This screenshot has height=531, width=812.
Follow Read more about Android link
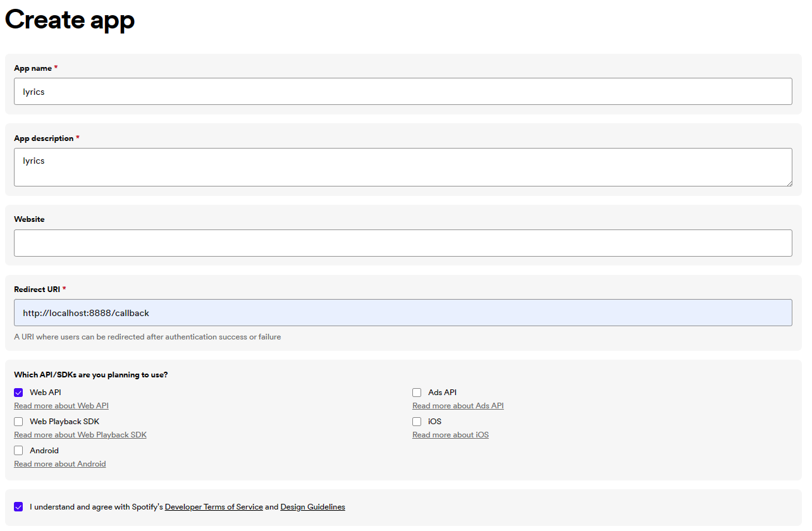click(60, 464)
